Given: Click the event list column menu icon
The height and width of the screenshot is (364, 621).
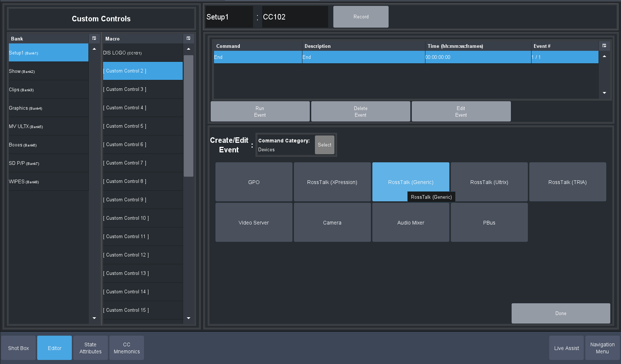Looking at the screenshot, I should [x=604, y=46].
